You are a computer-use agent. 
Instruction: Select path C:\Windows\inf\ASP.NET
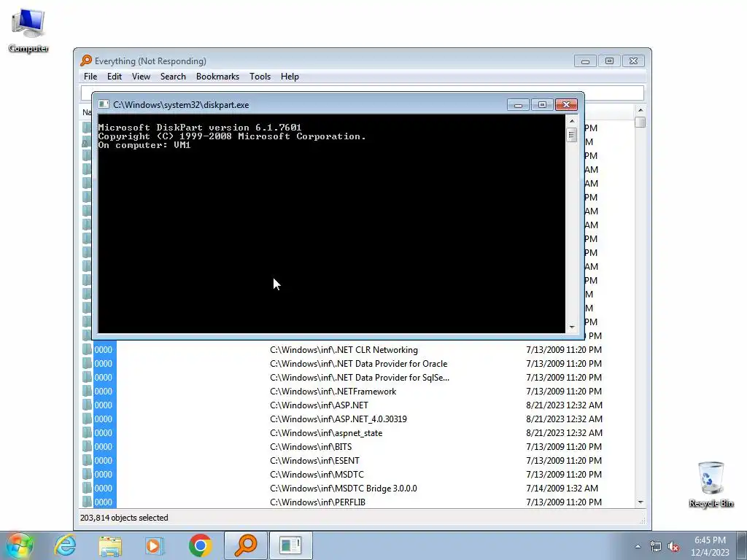tap(320, 405)
